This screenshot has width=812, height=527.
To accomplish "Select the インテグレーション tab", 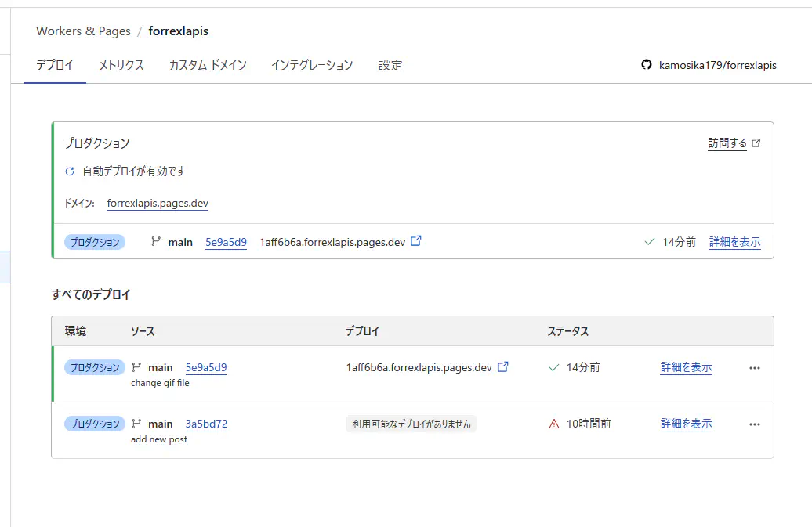I will 312,65.
